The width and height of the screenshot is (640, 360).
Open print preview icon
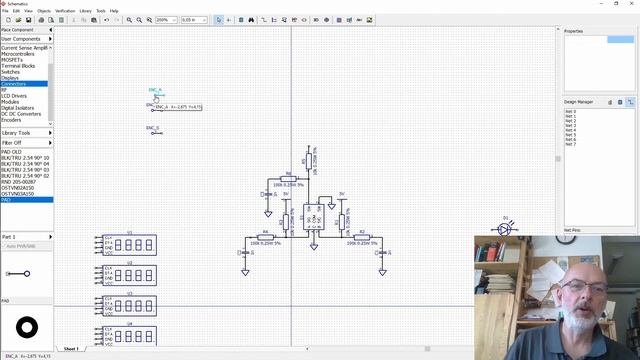coord(51,20)
